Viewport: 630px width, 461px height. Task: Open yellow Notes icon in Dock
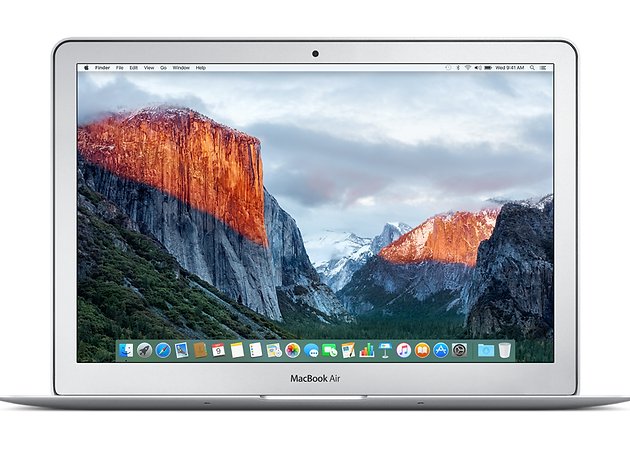point(237,350)
